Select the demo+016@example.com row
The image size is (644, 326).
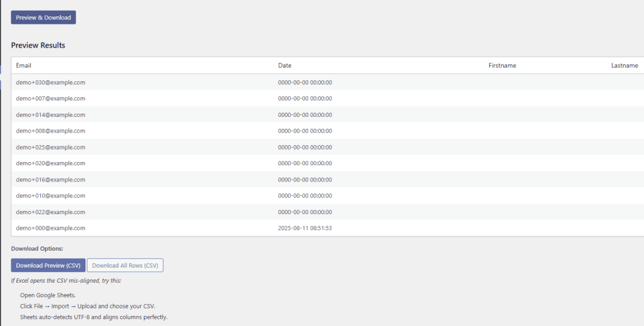(50, 180)
